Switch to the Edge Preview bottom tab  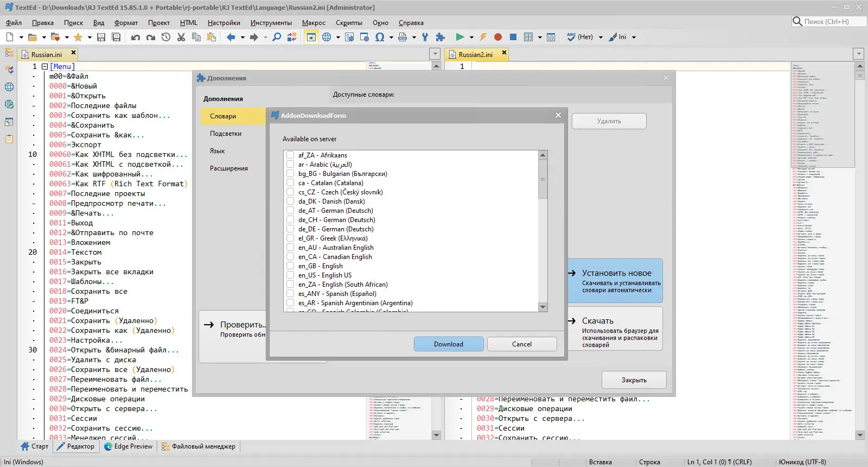(x=129, y=446)
